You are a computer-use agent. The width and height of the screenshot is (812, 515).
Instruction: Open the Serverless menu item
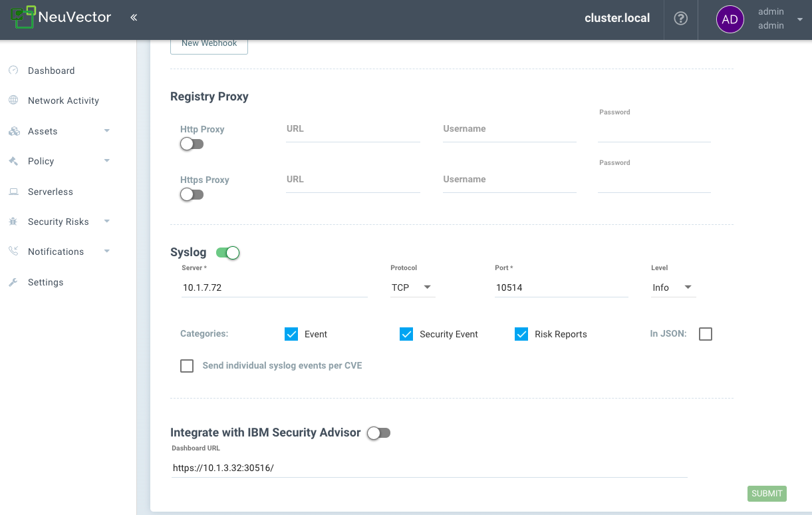(x=51, y=192)
